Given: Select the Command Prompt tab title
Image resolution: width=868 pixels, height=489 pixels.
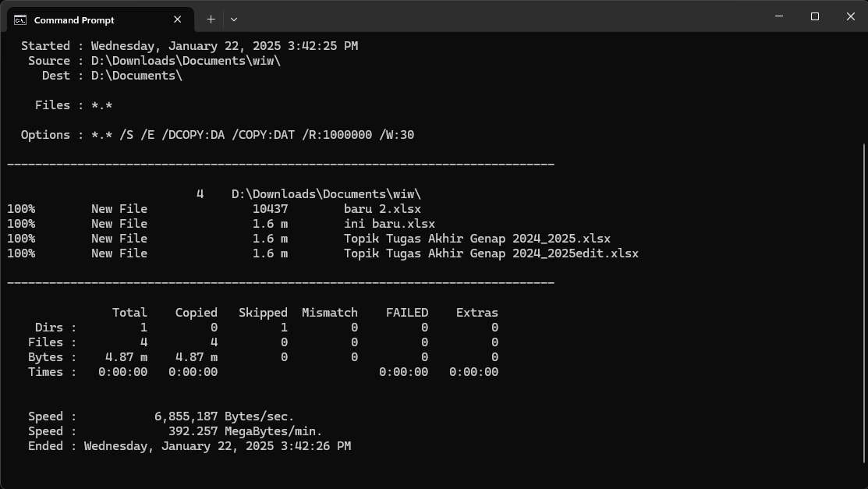Looking at the screenshot, I should [74, 20].
